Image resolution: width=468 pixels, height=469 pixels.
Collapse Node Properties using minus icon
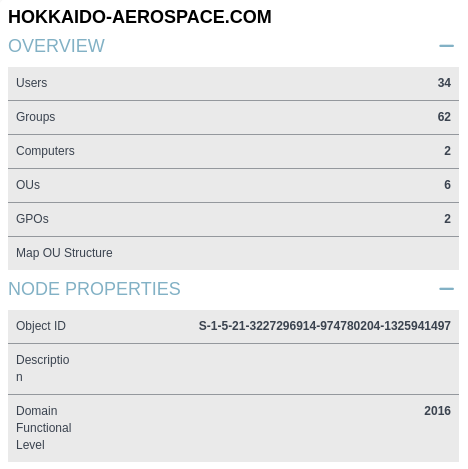446,289
